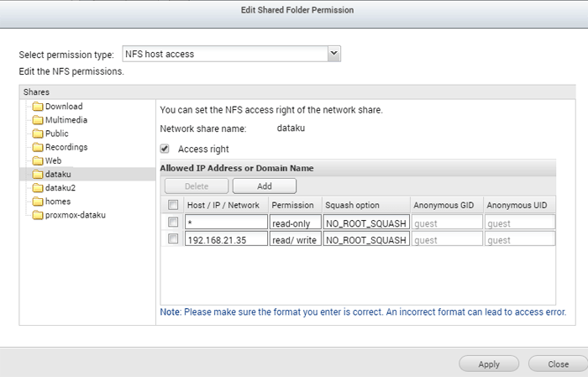The width and height of the screenshot is (588, 377).
Task: Open the permission type dropdown arrow
Action: click(333, 54)
